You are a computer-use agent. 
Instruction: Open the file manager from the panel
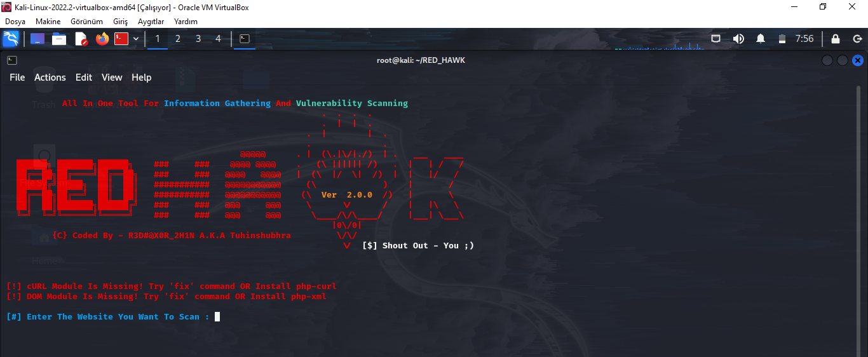[59, 39]
